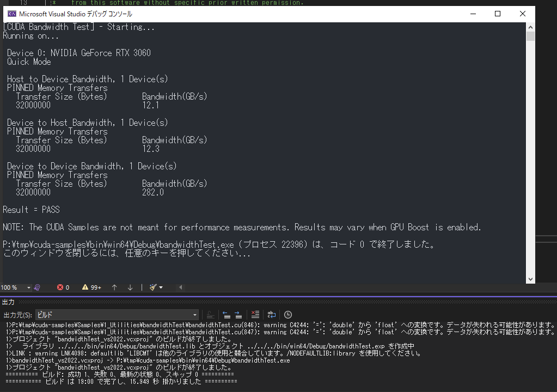Click the IntelliCode health indicator icon
The image size is (557, 392).
37,287
